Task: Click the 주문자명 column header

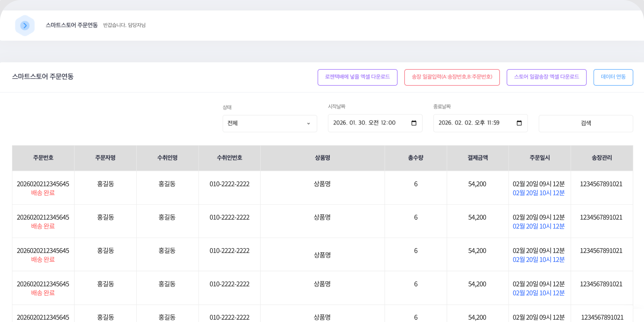Action: click(105, 158)
